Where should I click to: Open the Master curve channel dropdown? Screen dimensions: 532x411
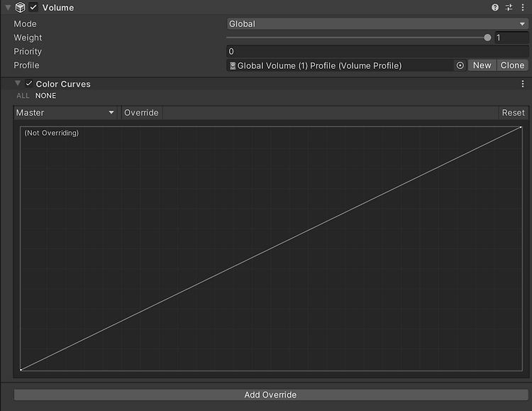pos(65,112)
